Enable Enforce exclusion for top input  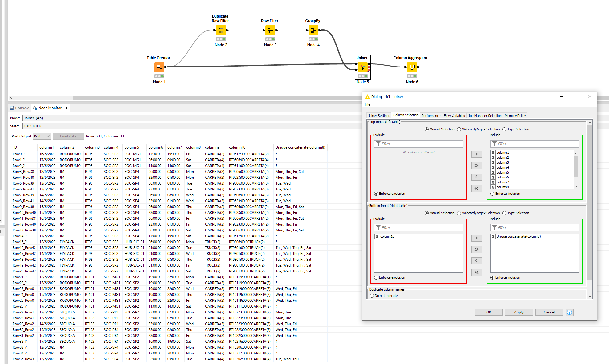[x=376, y=194]
